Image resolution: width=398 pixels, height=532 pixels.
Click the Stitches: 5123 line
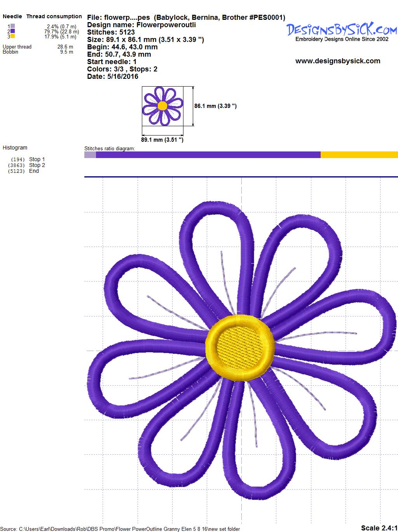[x=111, y=32]
